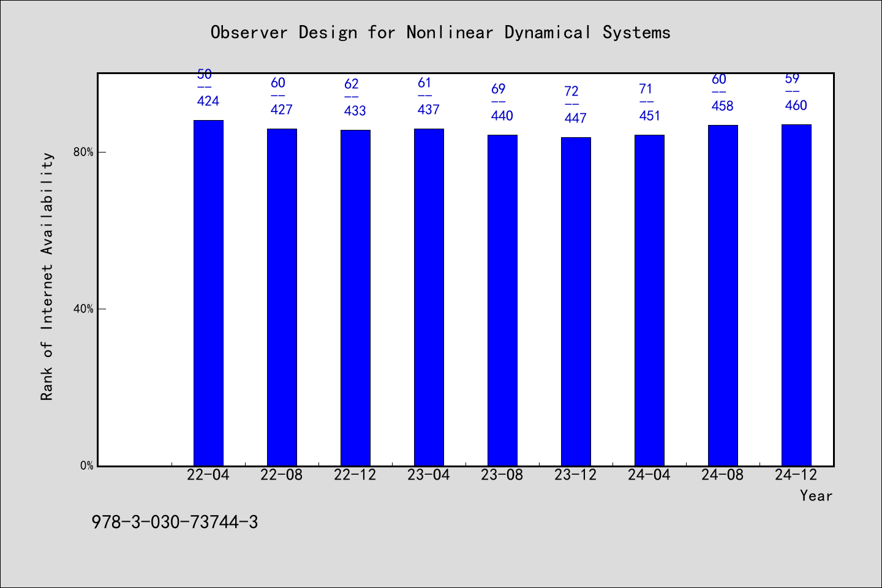Click the x-axis tick label 22-12
882x588 pixels.
pos(355,475)
